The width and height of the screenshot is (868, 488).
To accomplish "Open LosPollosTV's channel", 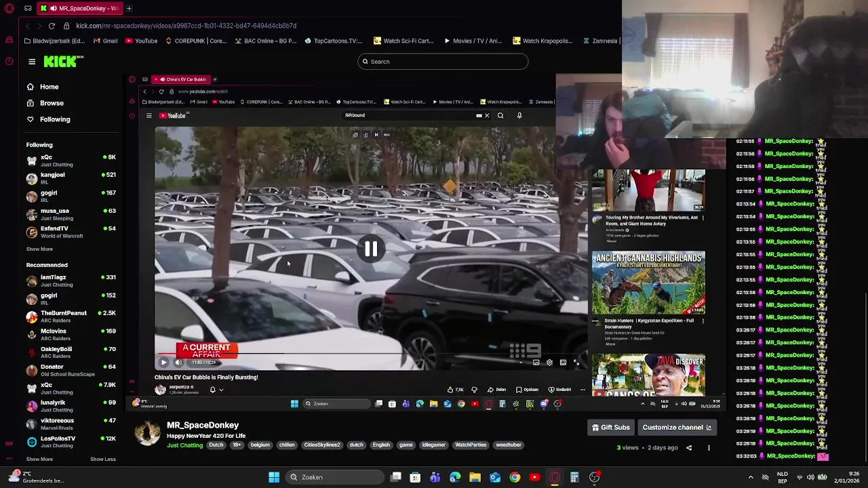I will (71, 442).
